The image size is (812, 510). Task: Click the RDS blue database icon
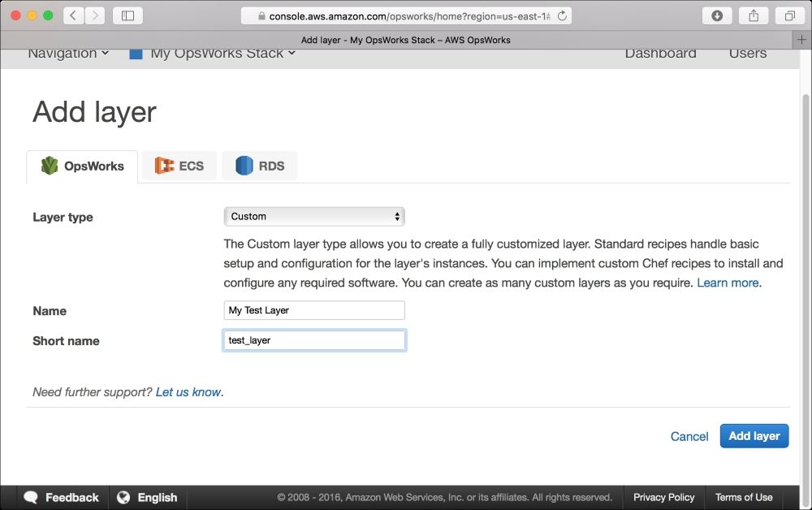click(x=244, y=166)
